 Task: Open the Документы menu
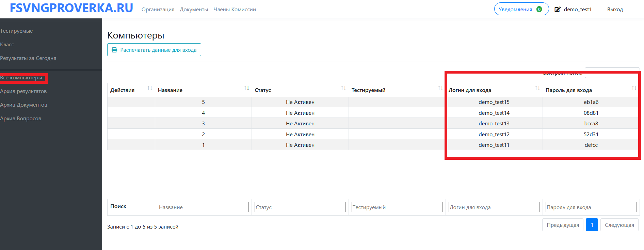194,10
